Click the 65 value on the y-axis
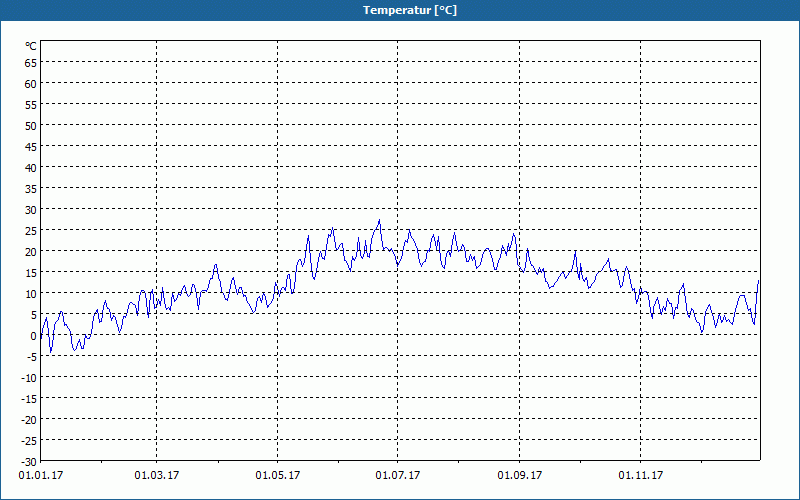800x500 pixels. coord(31,62)
